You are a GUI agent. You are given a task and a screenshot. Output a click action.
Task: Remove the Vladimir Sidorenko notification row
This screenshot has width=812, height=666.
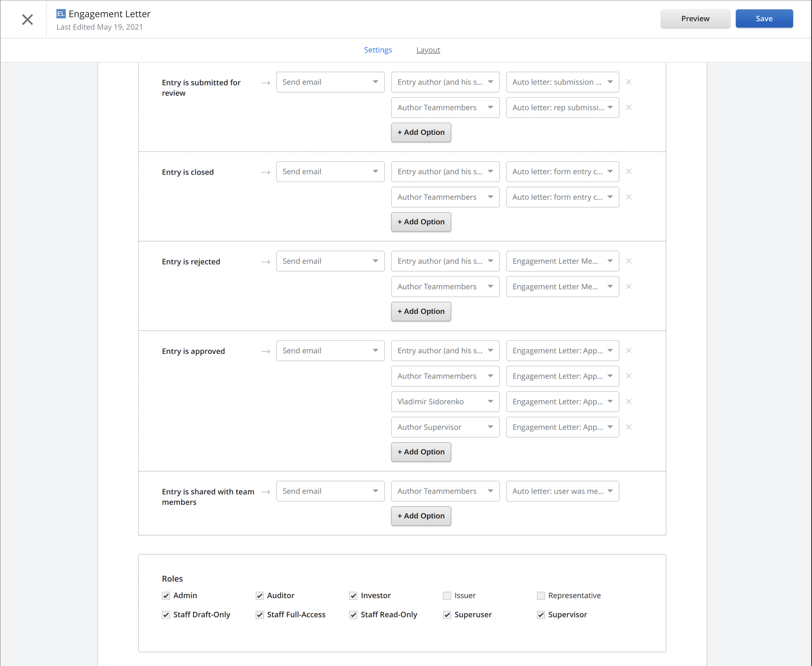[x=629, y=402]
